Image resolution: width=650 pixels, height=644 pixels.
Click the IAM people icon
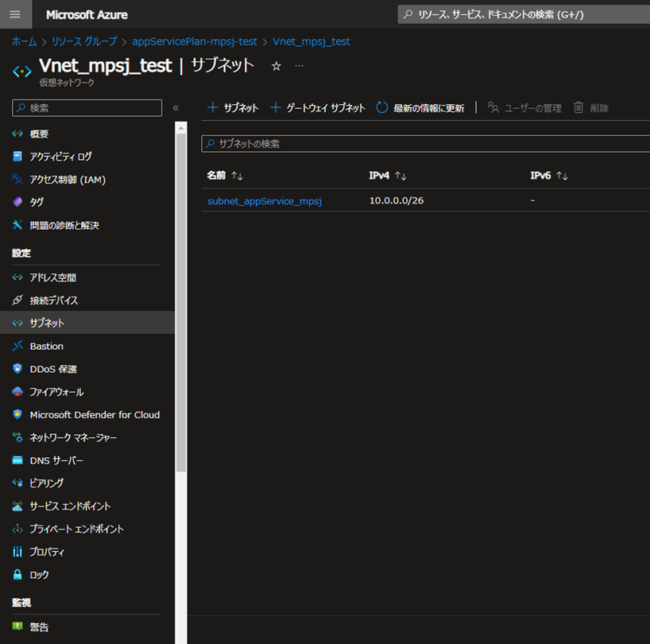17,180
